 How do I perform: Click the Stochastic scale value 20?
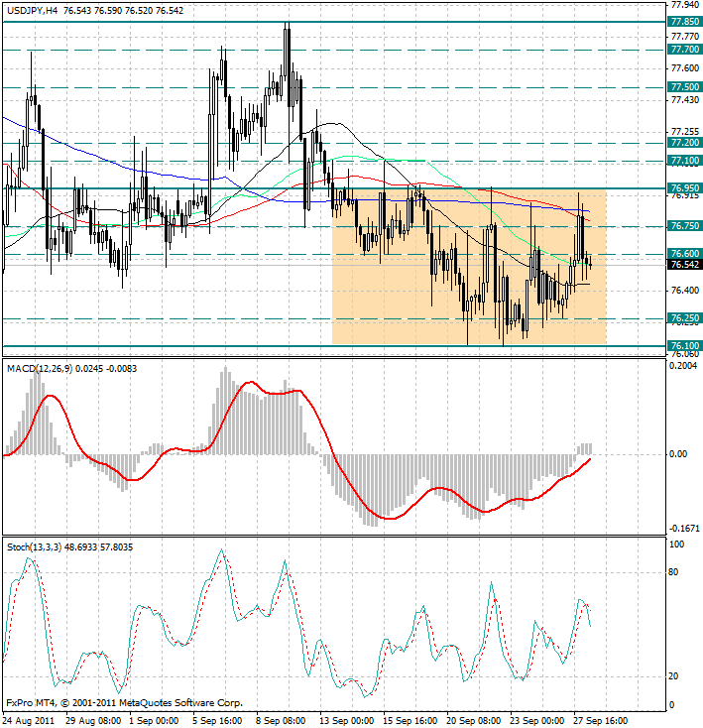click(x=673, y=676)
